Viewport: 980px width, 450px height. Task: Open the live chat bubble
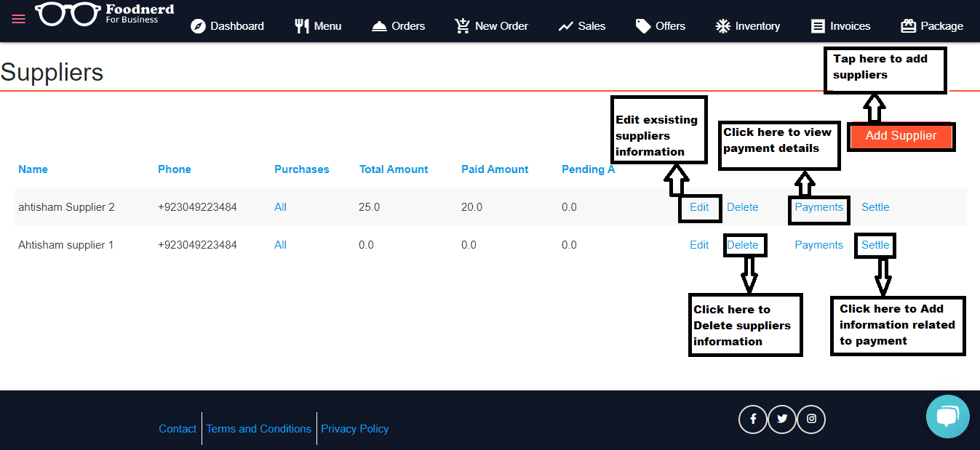coord(947,417)
